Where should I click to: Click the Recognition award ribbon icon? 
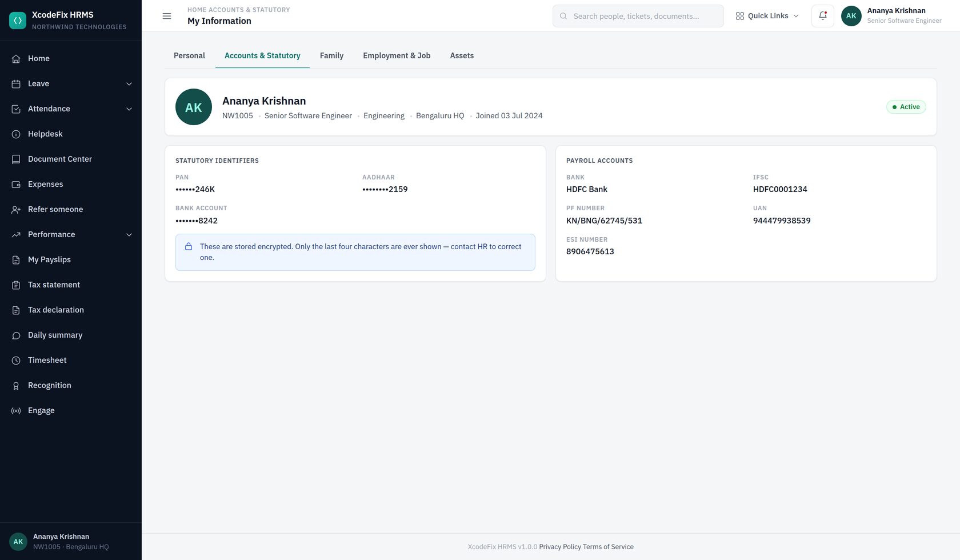[x=16, y=386]
